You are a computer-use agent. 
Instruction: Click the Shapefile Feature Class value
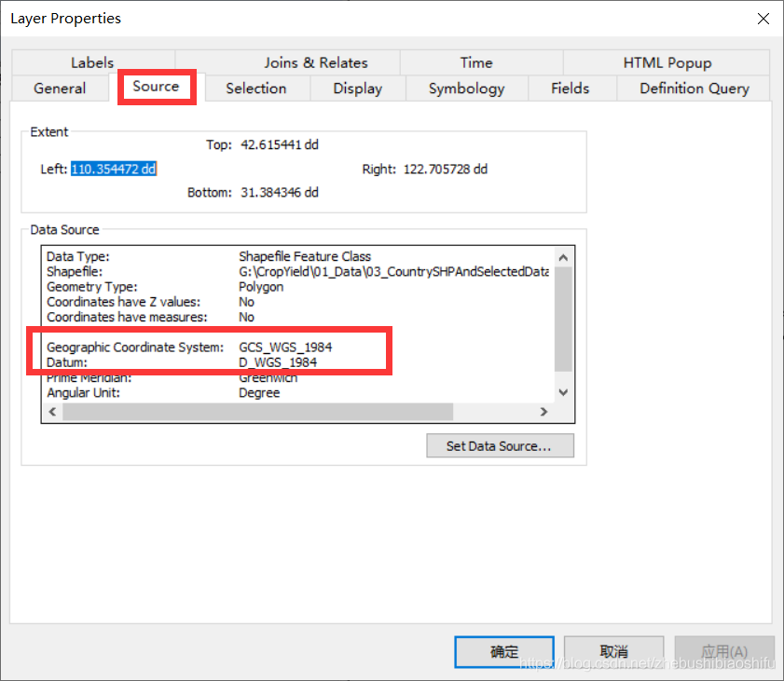[x=305, y=256]
